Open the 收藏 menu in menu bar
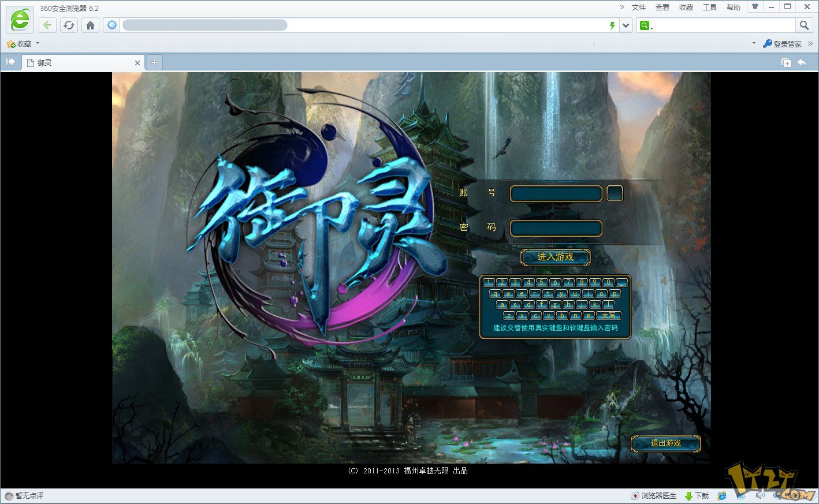Image resolution: width=819 pixels, height=504 pixels. pos(686,8)
